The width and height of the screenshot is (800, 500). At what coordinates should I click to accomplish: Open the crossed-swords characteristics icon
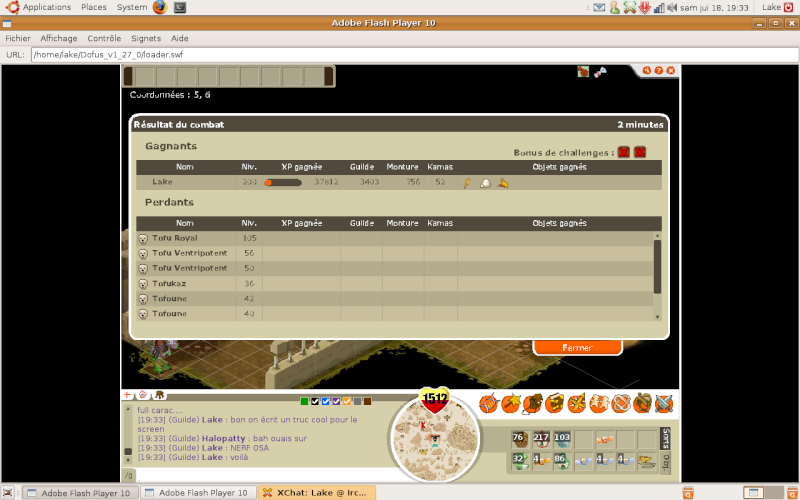click(488, 404)
